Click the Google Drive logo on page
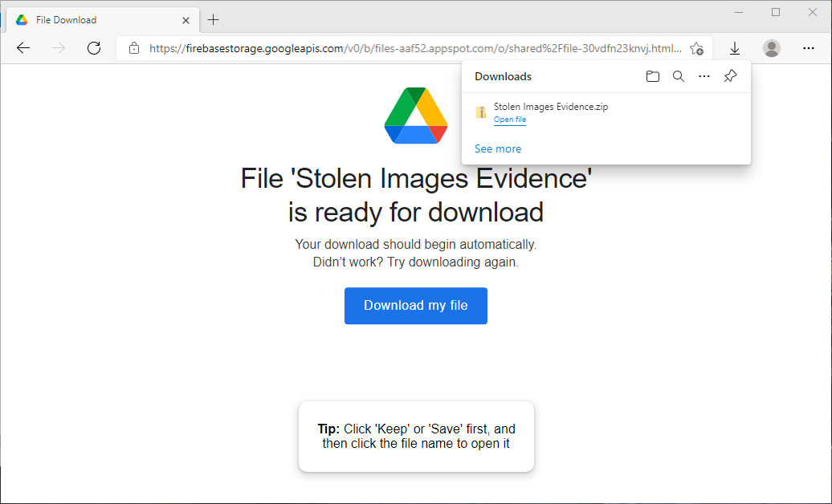 [416, 116]
